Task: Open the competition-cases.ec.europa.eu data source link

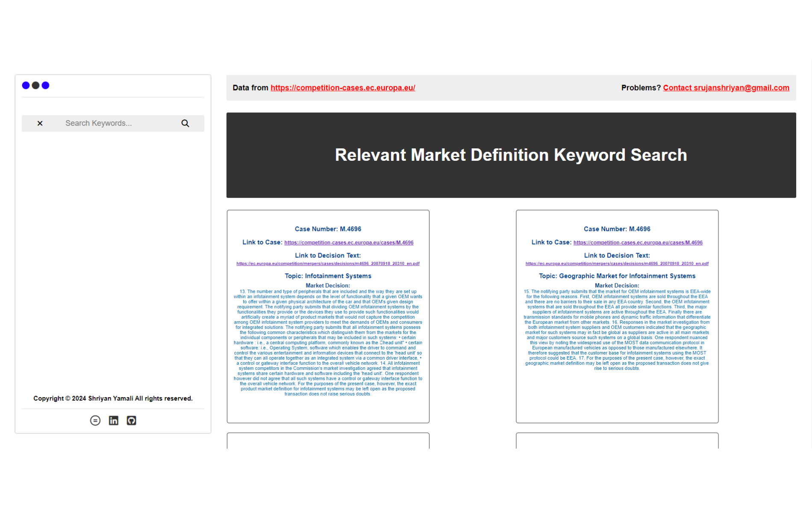Action: 342,88
